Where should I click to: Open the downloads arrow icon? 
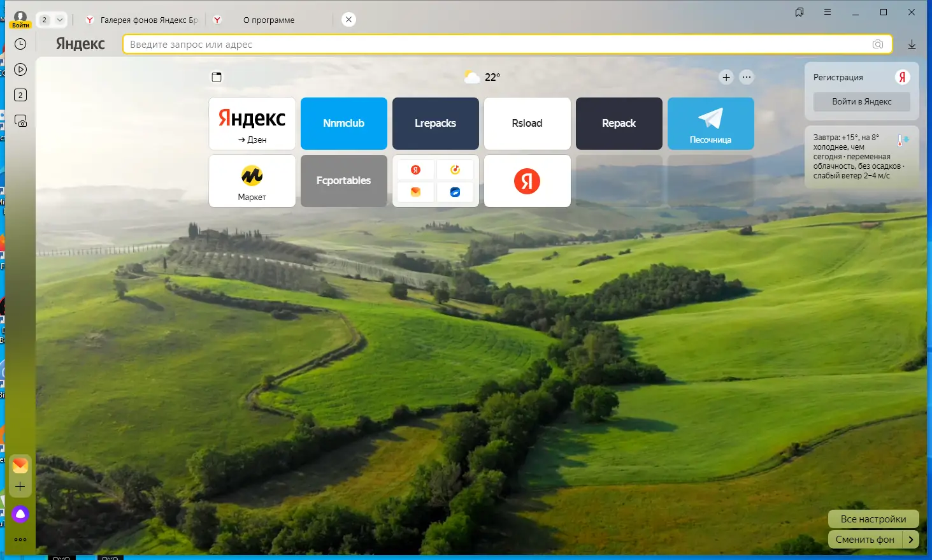912,44
